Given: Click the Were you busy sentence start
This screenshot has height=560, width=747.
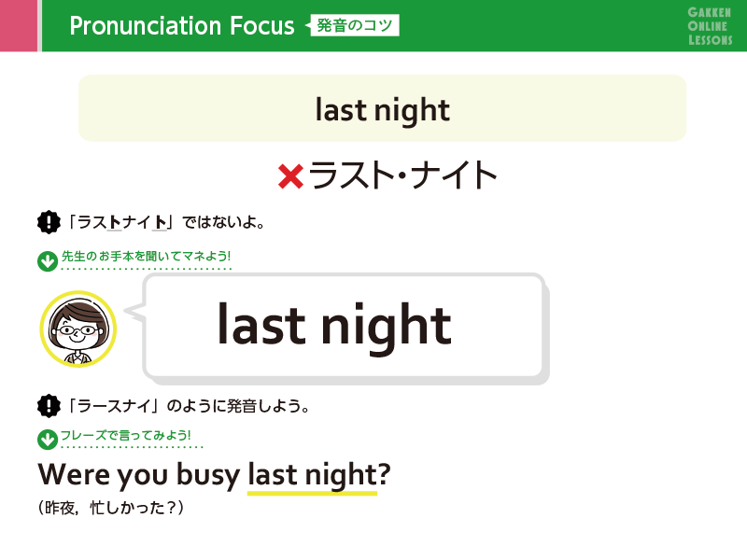Looking at the screenshot, I should tap(139, 475).
